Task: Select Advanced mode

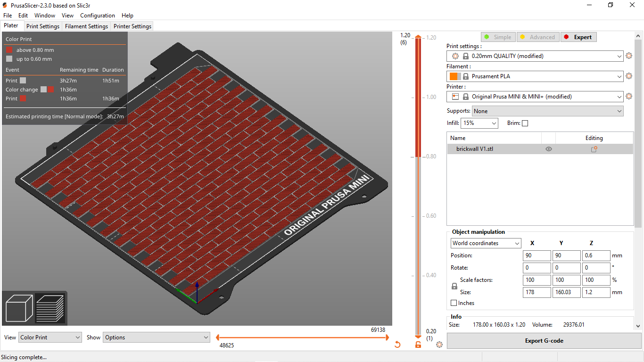Action: pyautogui.click(x=537, y=37)
